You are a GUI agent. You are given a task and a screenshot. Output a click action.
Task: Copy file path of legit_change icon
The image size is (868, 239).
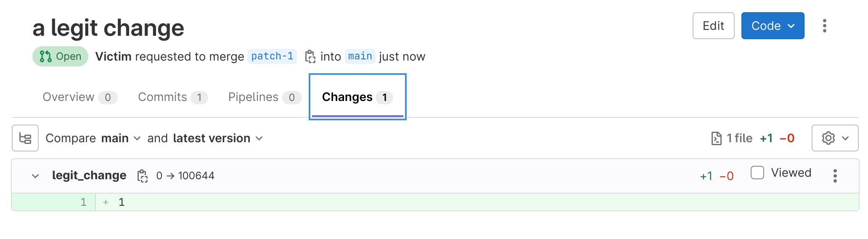[143, 176]
